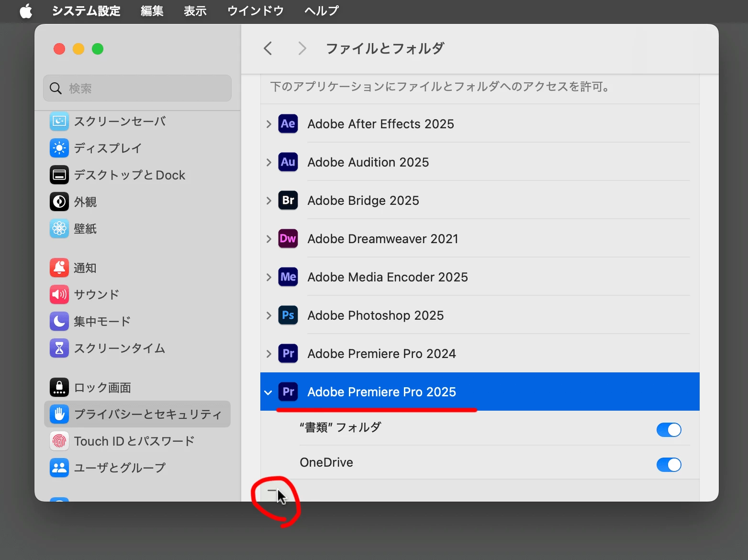The height and width of the screenshot is (560, 748).
Task: Click the magnifying glass search icon
Action: coord(56,89)
